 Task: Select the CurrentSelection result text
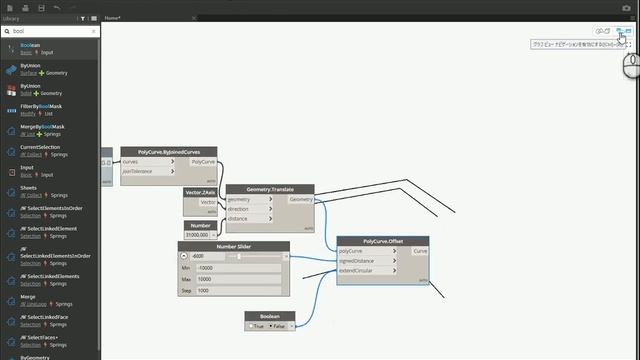[40, 147]
